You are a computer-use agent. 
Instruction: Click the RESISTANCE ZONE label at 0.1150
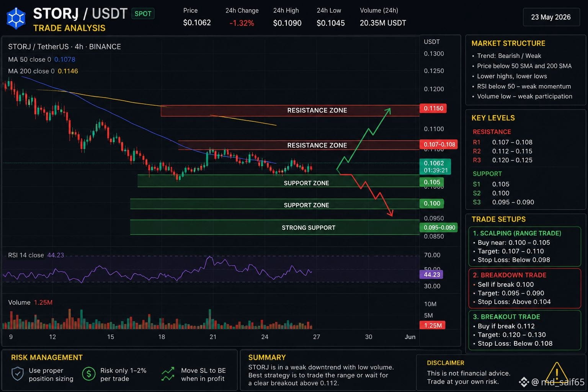pyautogui.click(x=317, y=110)
